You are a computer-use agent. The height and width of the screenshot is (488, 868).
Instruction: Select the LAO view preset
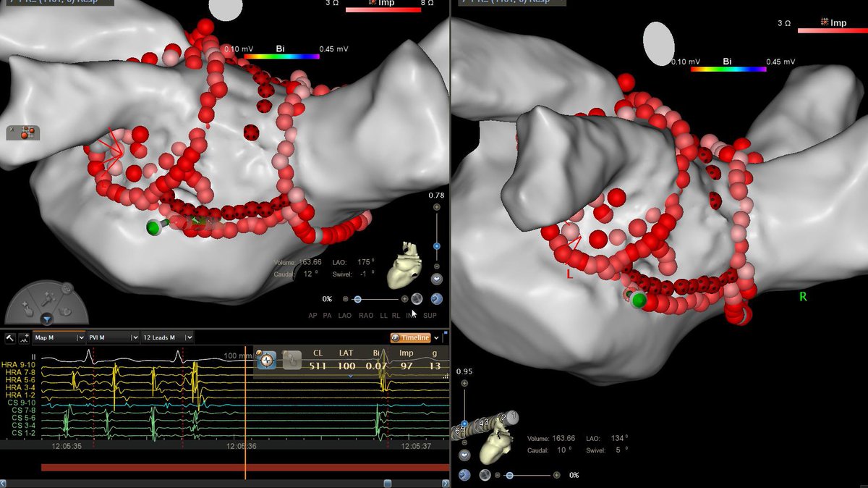pos(346,315)
